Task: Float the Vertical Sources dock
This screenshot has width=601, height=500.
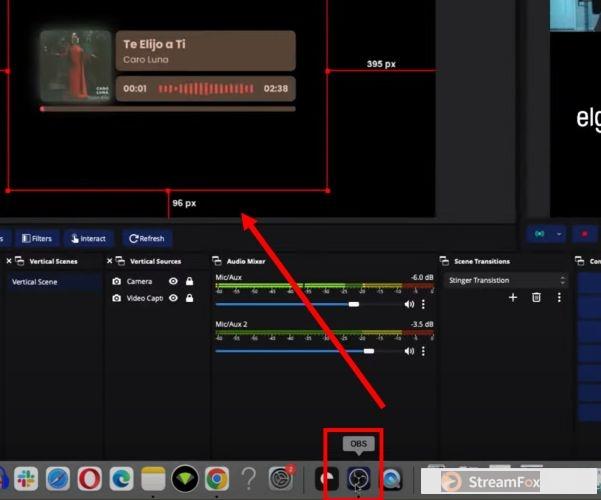Action: click(120, 261)
